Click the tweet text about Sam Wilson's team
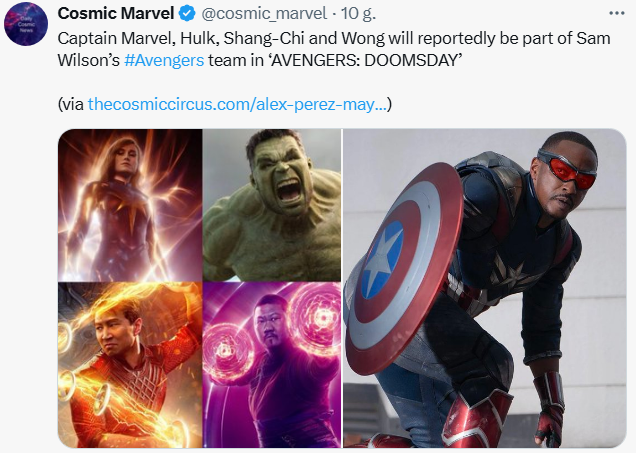The image size is (636, 453). (334, 49)
